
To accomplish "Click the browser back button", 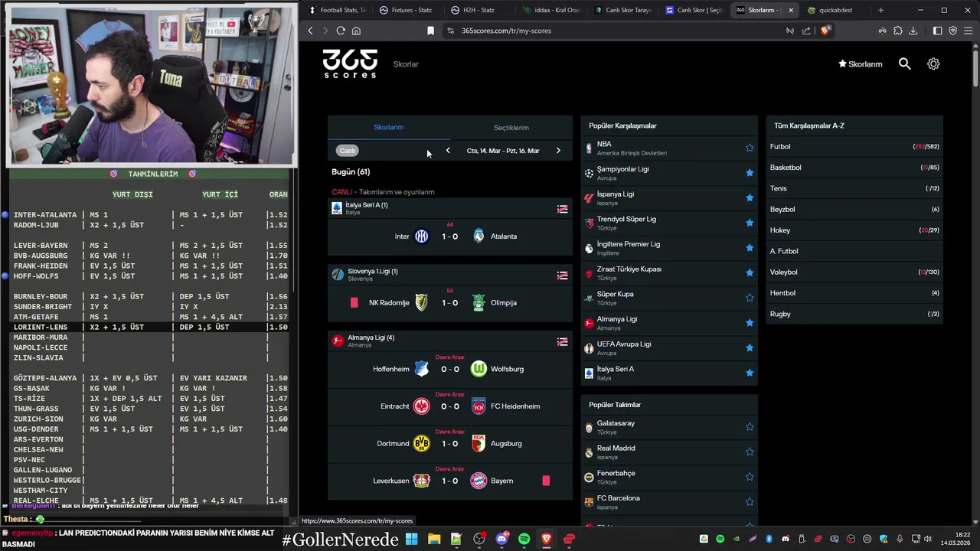I will [310, 31].
